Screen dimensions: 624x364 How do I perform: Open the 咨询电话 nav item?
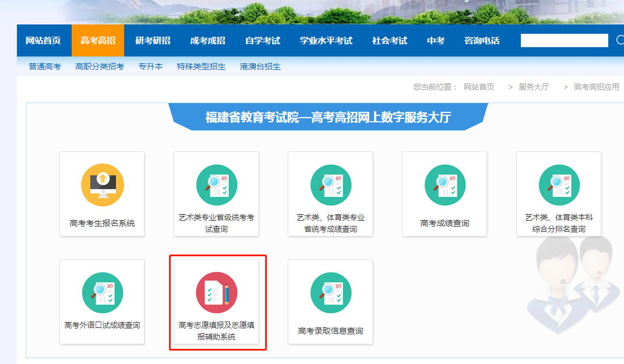click(482, 41)
